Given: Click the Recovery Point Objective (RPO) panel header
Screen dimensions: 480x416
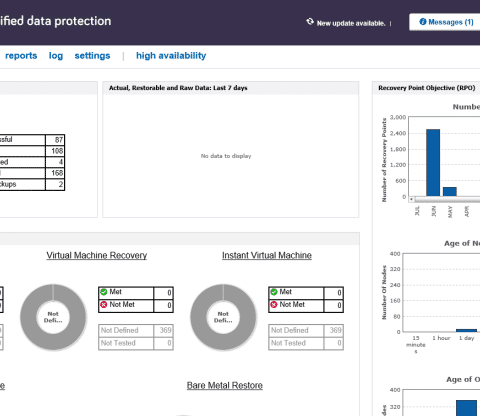Looking at the screenshot, I should coord(427,88).
